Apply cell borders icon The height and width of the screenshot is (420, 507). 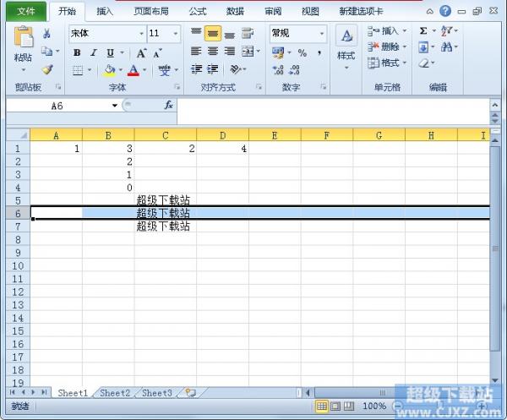pyautogui.click(x=78, y=70)
